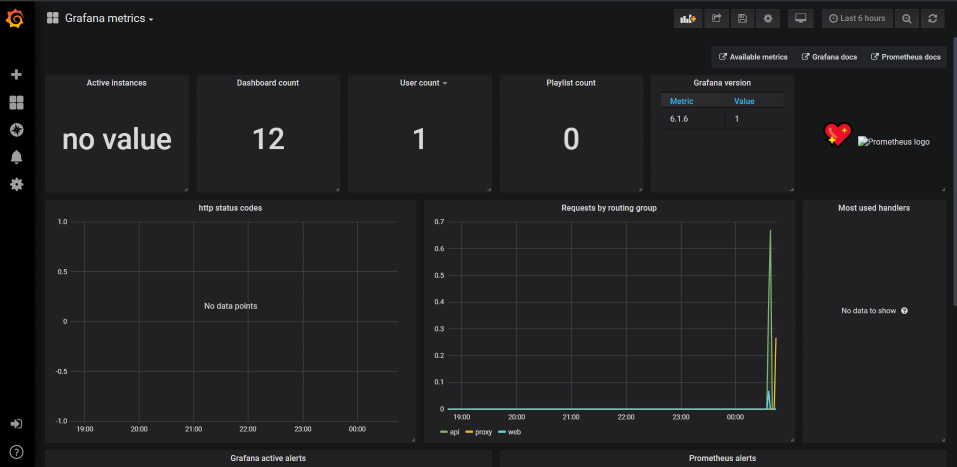
Task: Click the zoom out time range icon
Action: 907,18
